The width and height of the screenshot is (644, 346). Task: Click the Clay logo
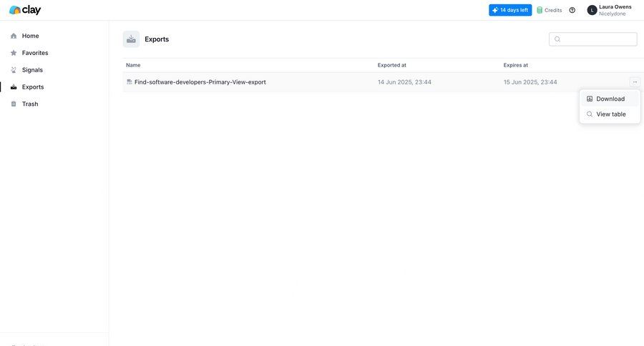25,10
